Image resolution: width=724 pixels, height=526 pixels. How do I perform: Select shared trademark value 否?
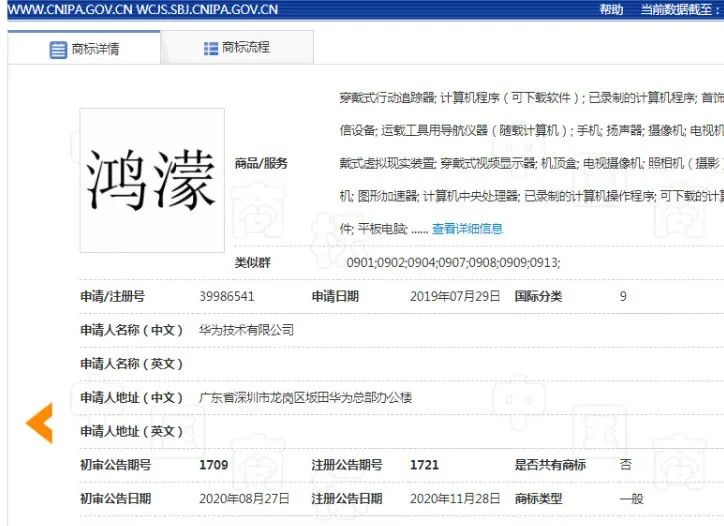(626, 465)
